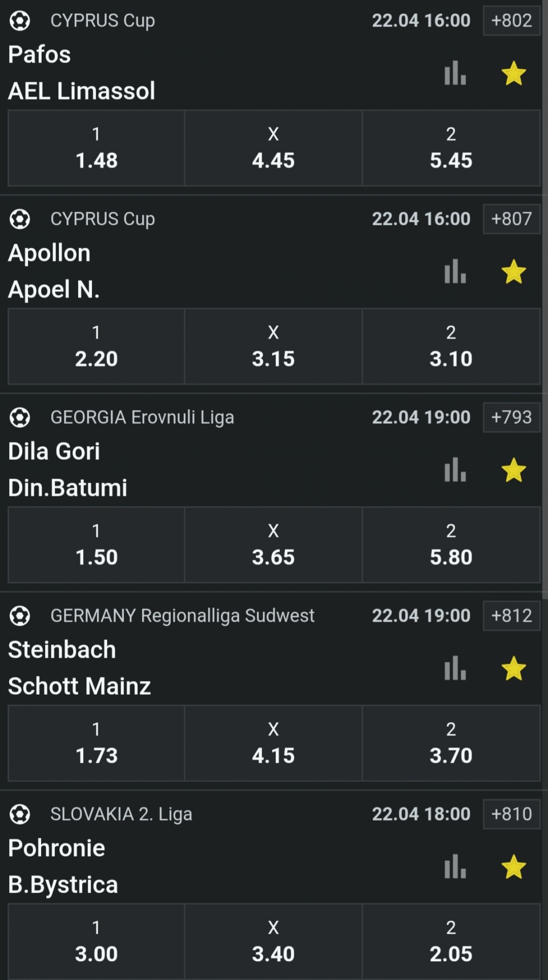The width and height of the screenshot is (548, 980).
Task: Open statistics for Pafos vs AEL Limassol
Action: (x=455, y=73)
